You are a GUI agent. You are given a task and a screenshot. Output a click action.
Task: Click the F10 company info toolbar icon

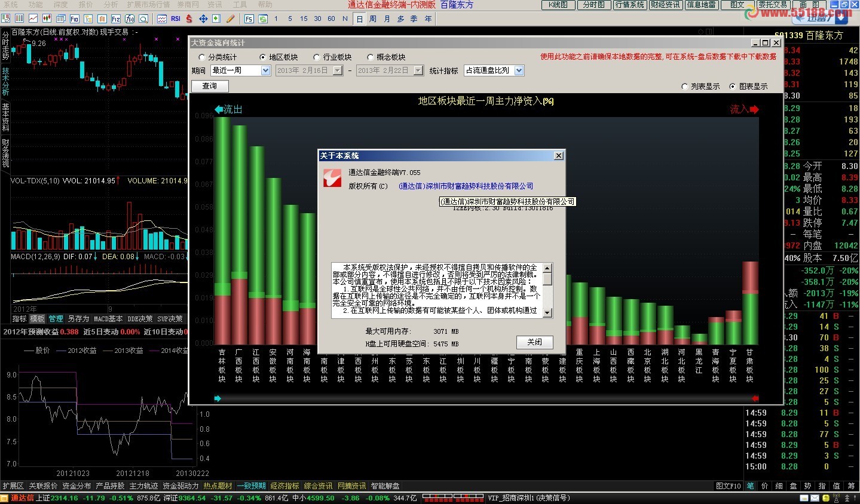tap(74, 19)
